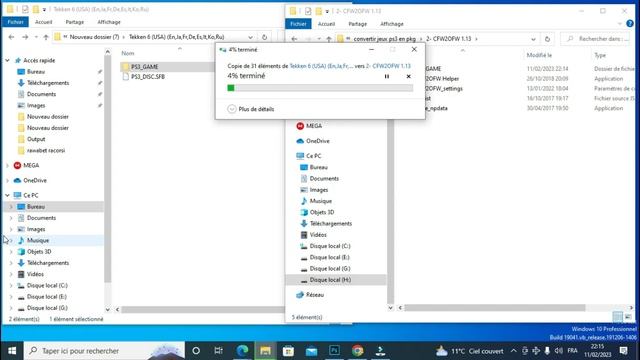The height and width of the screenshot is (360, 640).
Task: Open the Tekken 6 source link in copy dialog
Action: [321, 66]
